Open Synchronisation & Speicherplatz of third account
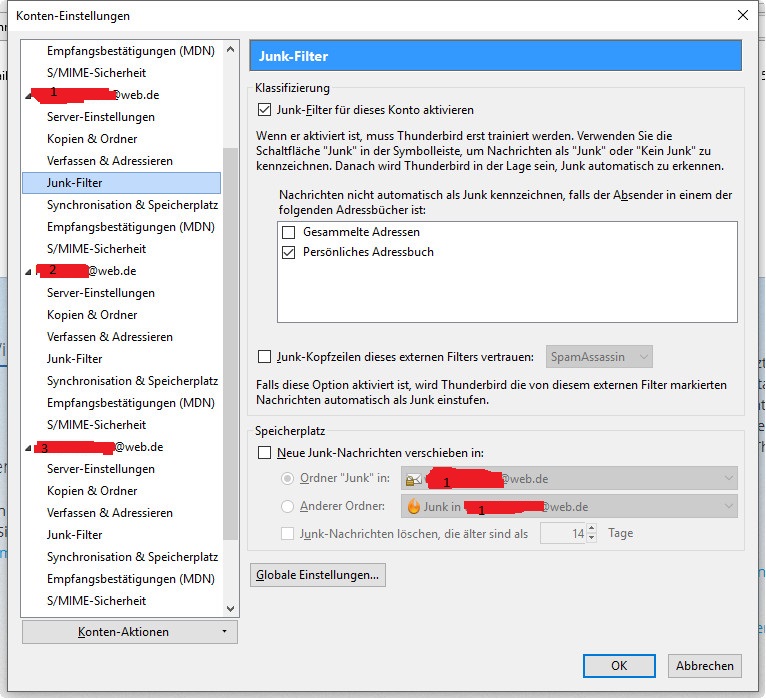 (x=132, y=556)
